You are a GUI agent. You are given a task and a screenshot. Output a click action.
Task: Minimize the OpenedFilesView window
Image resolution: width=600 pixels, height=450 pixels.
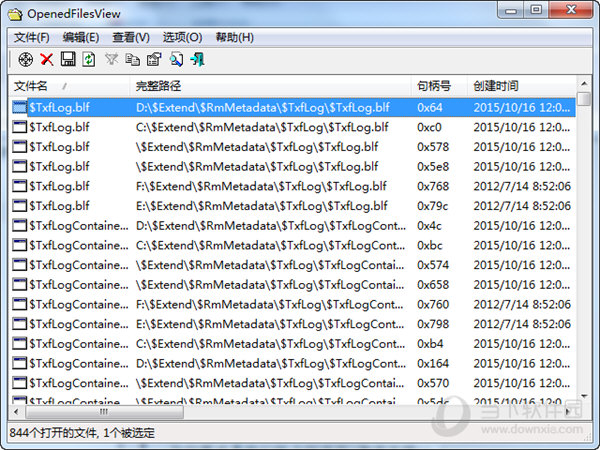pyautogui.click(x=511, y=10)
